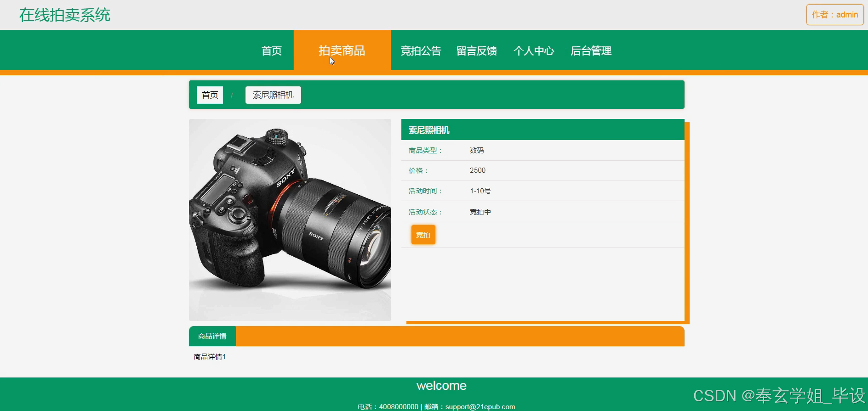Click the 活动时间 value 1-10号
Screen dimensions: 868x411
(480, 191)
